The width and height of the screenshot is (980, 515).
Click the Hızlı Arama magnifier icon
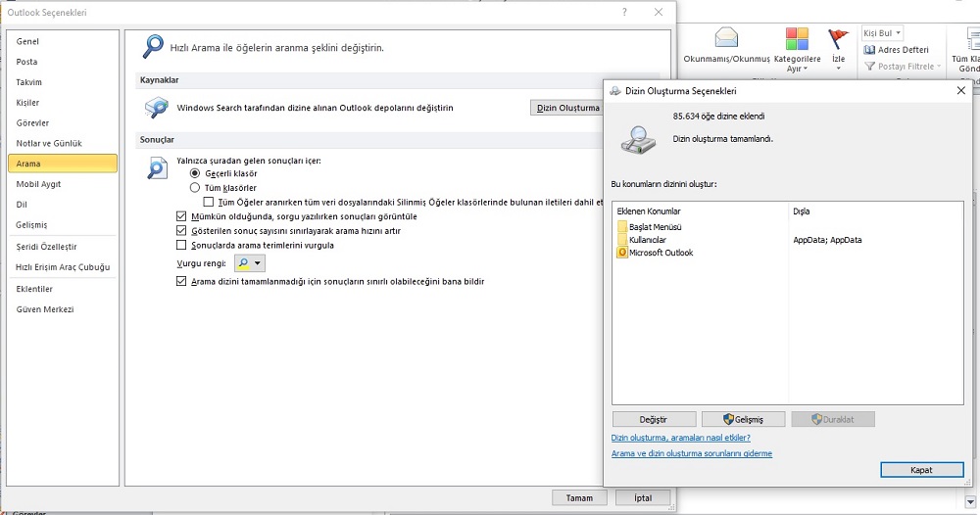[153, 47]
